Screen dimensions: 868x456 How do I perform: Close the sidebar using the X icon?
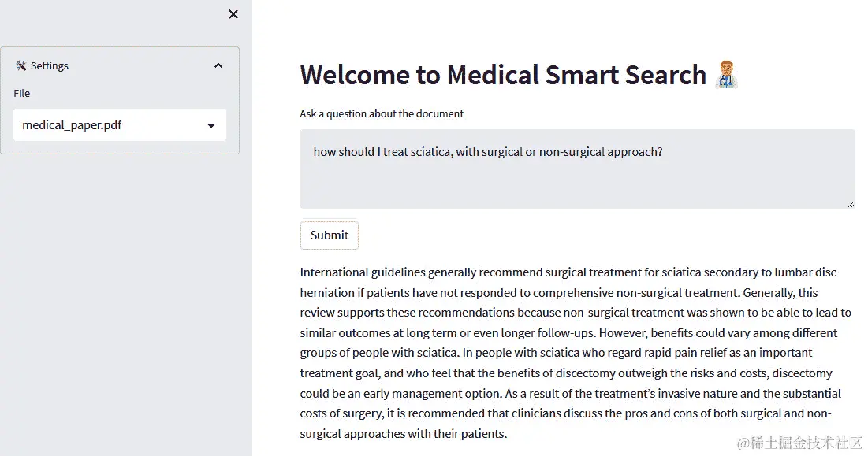coord(233,14)
